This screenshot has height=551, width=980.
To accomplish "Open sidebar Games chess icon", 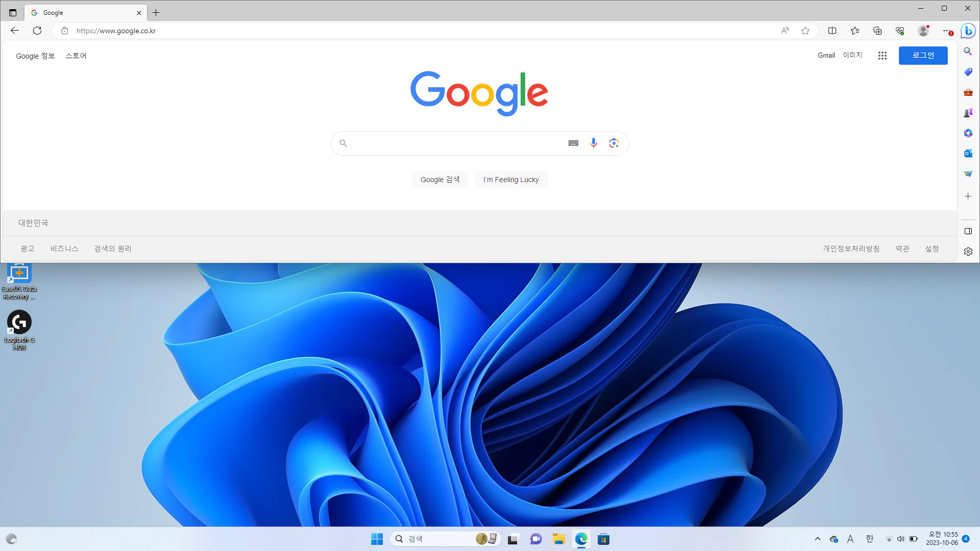I will [968, 113].
